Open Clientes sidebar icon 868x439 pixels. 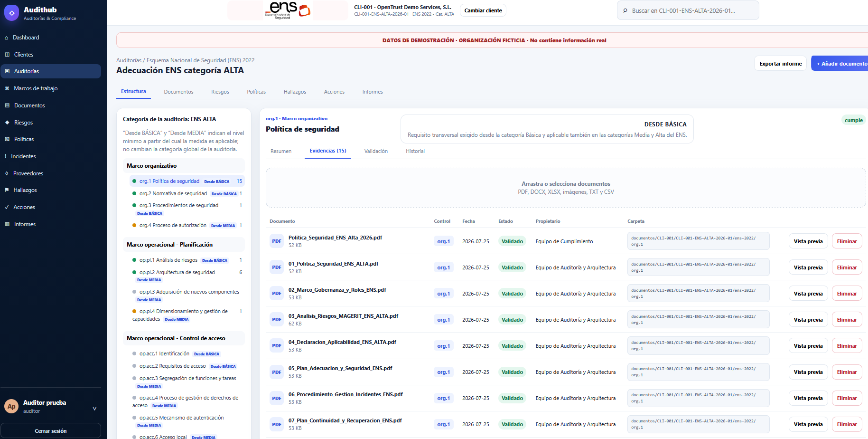click(7, 55)
